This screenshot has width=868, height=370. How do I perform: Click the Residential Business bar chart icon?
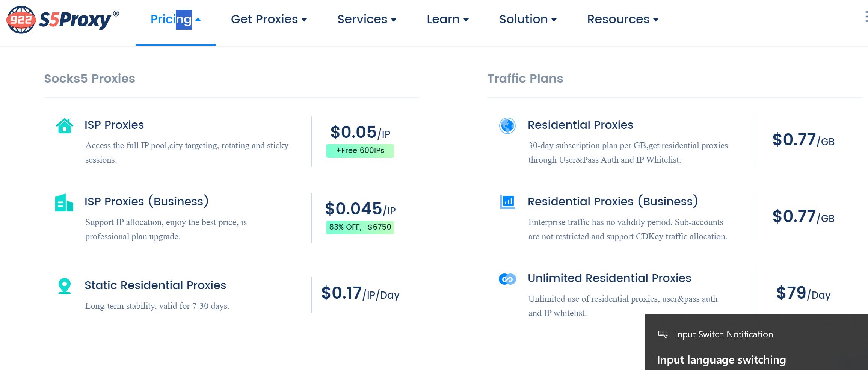(507, 202)
